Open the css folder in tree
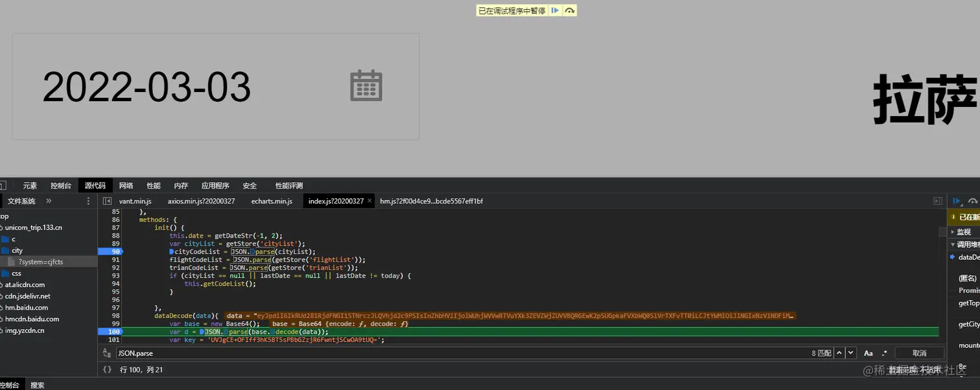 [x=16, y=273]
